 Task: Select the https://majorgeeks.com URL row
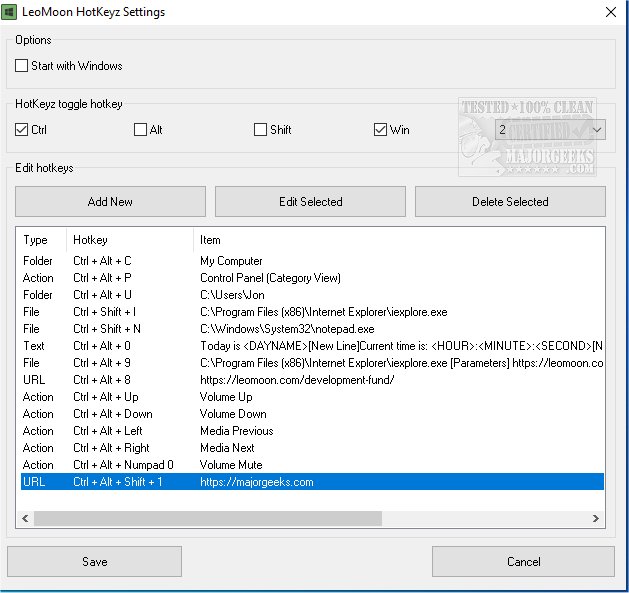pos(312,481)
